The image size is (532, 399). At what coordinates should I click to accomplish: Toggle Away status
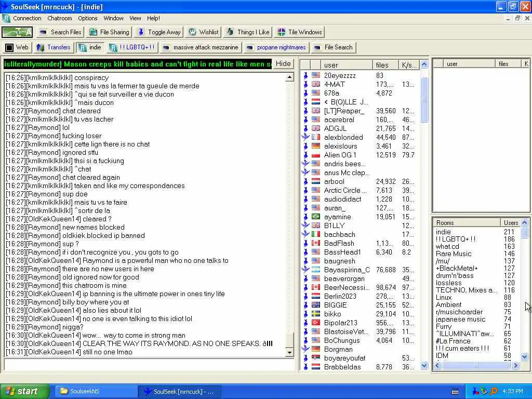click(x=159, y=32)
